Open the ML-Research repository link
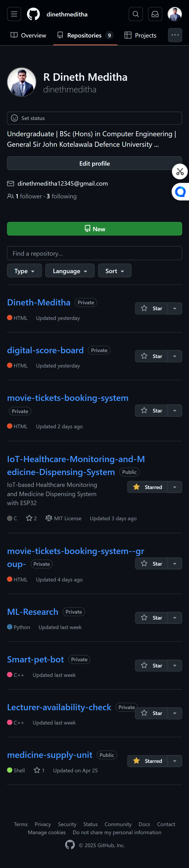Image resolution: width=189 pixels, height=868 pixels. point(32,612)
